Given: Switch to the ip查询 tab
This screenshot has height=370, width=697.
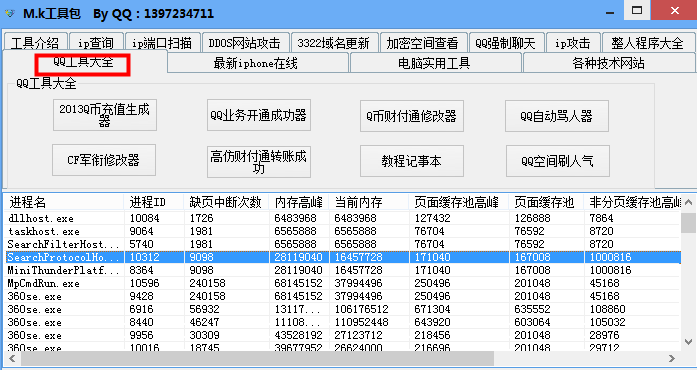Looking at the screenshot, I should coord(96,43).
